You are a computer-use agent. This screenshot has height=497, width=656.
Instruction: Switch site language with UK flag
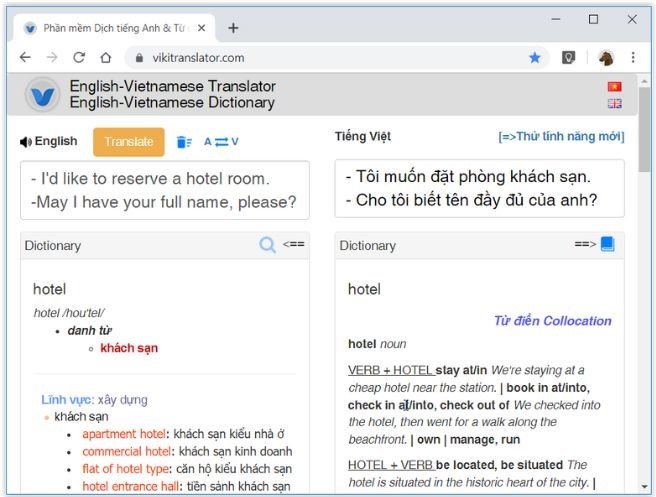614,103
